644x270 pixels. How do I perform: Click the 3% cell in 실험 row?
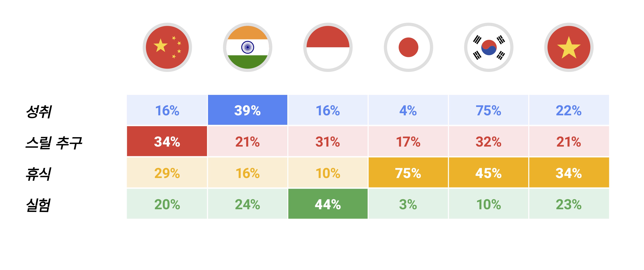408,204
